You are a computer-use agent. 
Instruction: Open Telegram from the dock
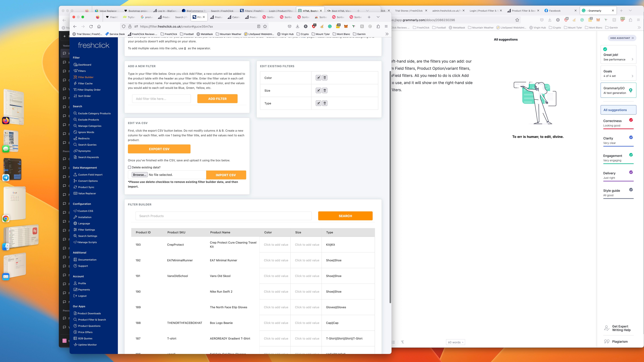[6, 178]
